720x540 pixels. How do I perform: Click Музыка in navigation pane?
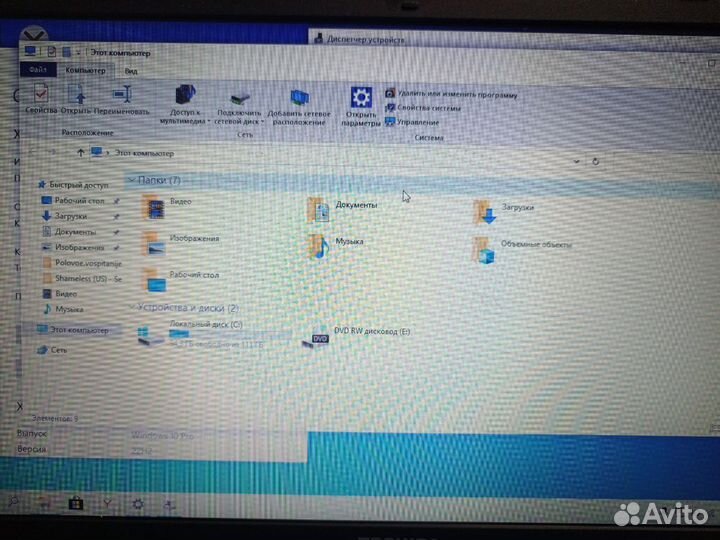coord(63,309)
